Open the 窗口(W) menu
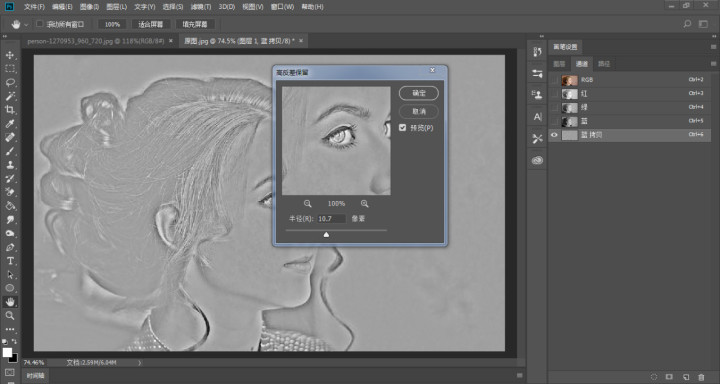 (x=282, y=7)
